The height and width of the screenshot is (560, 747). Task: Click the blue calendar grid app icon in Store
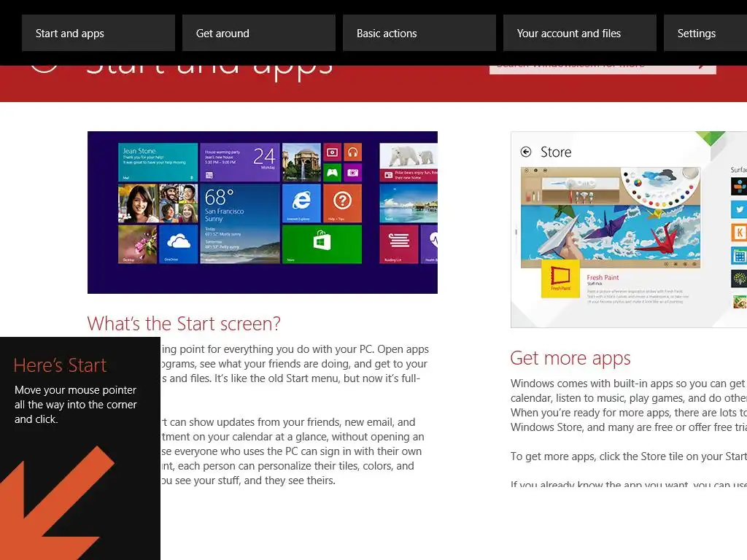[x=739, y=256]
